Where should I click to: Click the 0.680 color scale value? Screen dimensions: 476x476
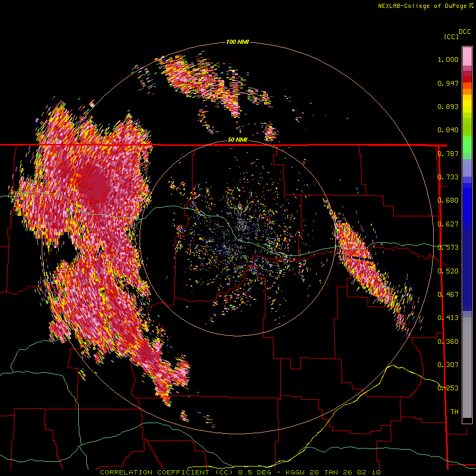tap(448, 200)
